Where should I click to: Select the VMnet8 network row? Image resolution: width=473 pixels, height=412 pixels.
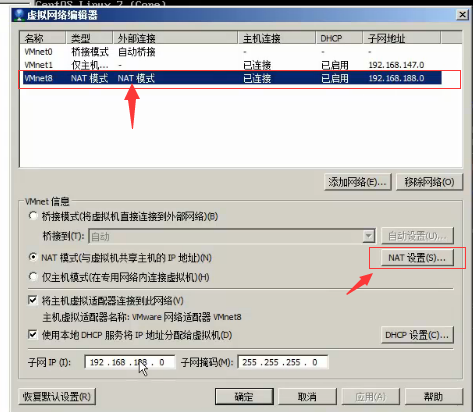(231, 78)
